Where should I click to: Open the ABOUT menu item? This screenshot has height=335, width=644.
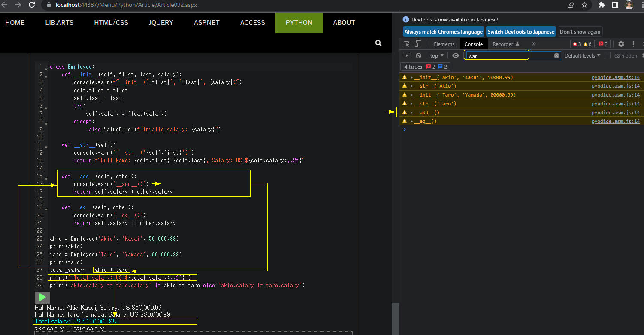pyautogui.click(x=344, y=23)
